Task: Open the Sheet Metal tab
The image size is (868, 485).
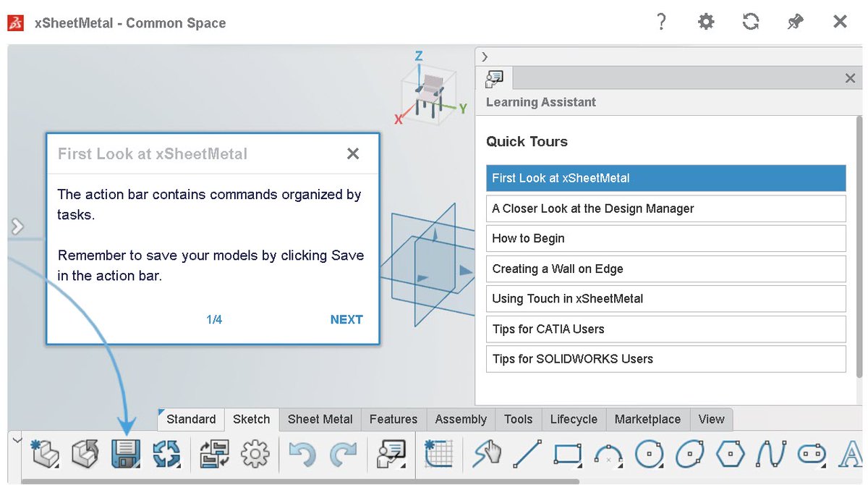Action: 320,419
